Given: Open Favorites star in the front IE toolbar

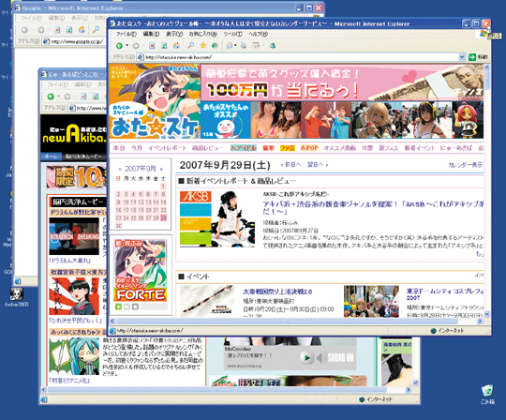Looking at the screenshot, I should click(202, 46).
